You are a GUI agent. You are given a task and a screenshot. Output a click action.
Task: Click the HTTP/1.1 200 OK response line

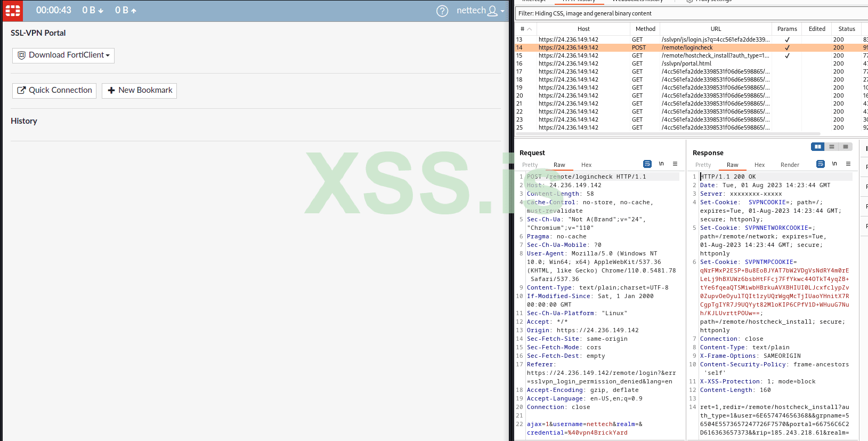pyautogui.click(x=728, y=177)
